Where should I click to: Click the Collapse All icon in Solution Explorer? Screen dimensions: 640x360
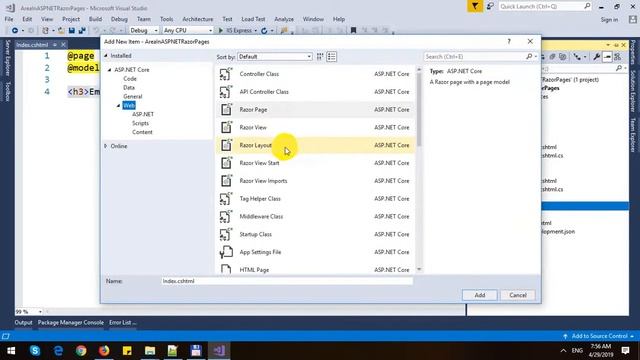552,57
